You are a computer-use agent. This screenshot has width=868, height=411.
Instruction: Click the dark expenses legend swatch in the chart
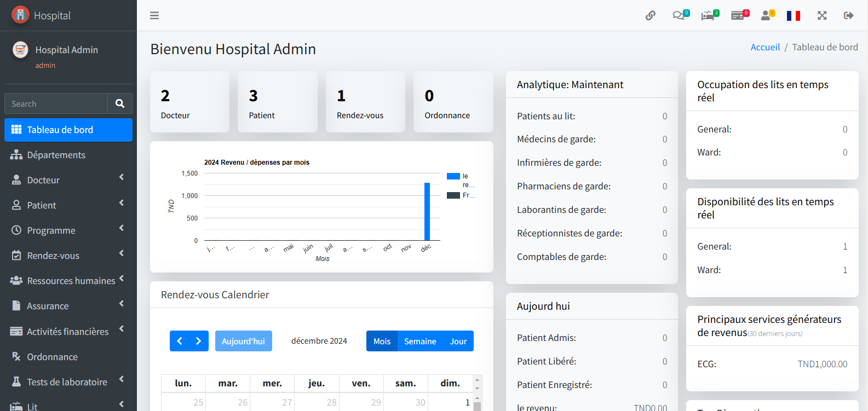453,195
